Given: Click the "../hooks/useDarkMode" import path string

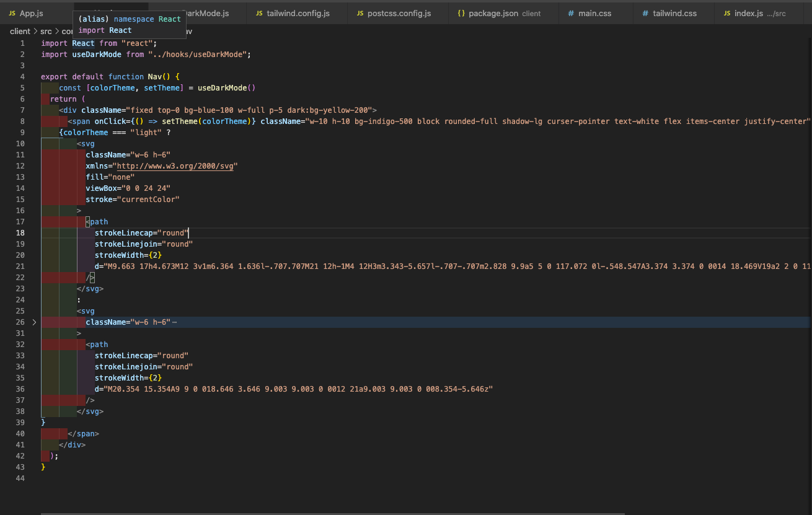Looking at the screenshot, I should click(x=198, y=55).
